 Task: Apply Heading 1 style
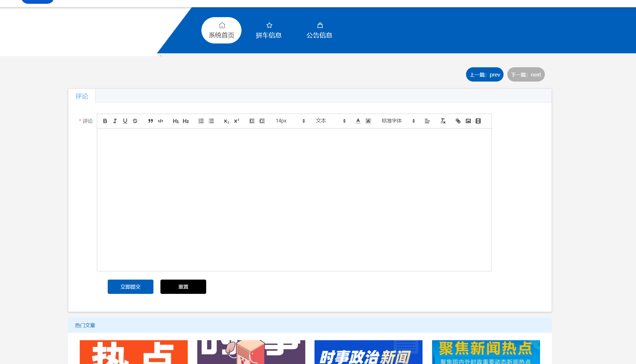pos(176,121)
